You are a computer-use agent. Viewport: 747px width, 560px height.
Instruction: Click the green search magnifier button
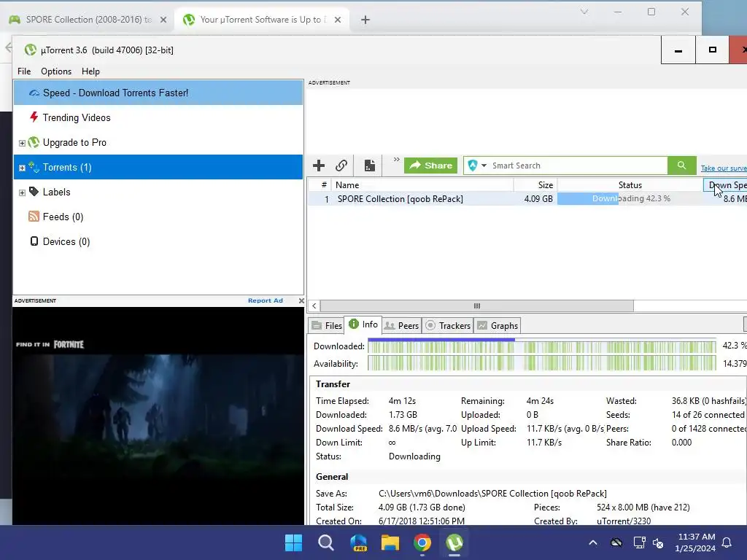tap(682, 166)
